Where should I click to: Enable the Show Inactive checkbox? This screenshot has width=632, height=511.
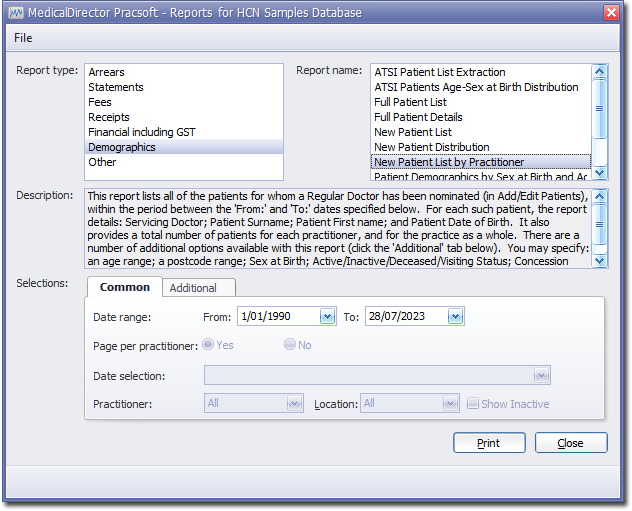click(x=473, y=404)
